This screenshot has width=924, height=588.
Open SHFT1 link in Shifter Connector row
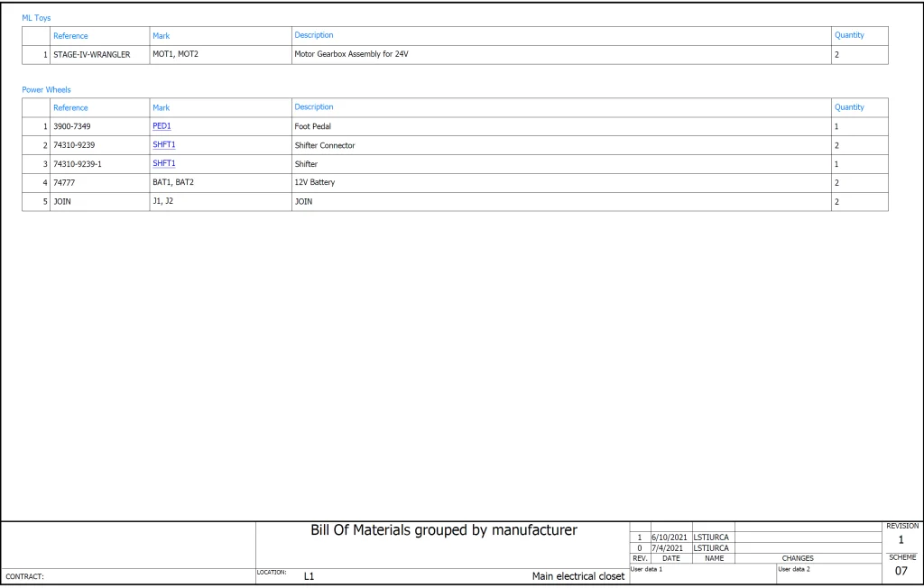coord(163,145)
